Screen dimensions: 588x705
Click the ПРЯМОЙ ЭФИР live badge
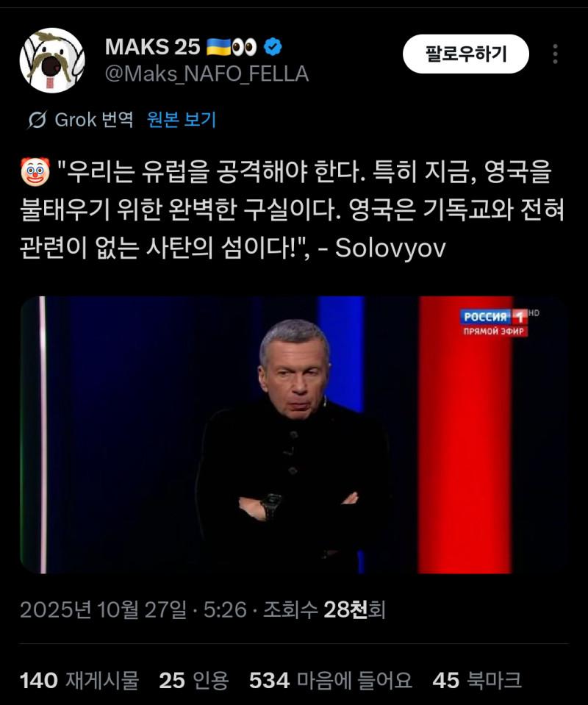(494, 332)
